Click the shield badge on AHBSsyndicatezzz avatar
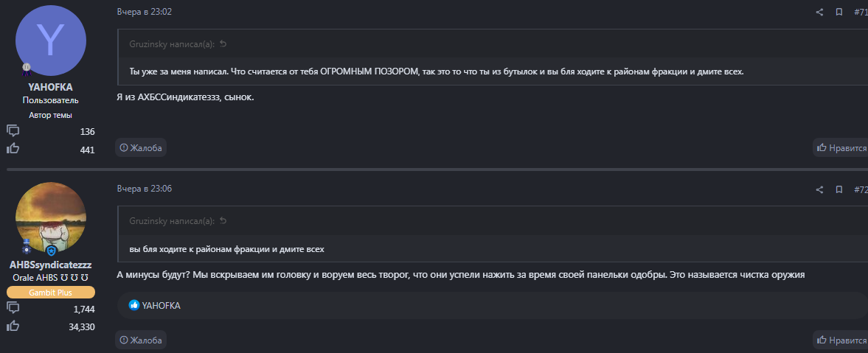This screenshot has height=353, width=868. [x=51, y=251]
